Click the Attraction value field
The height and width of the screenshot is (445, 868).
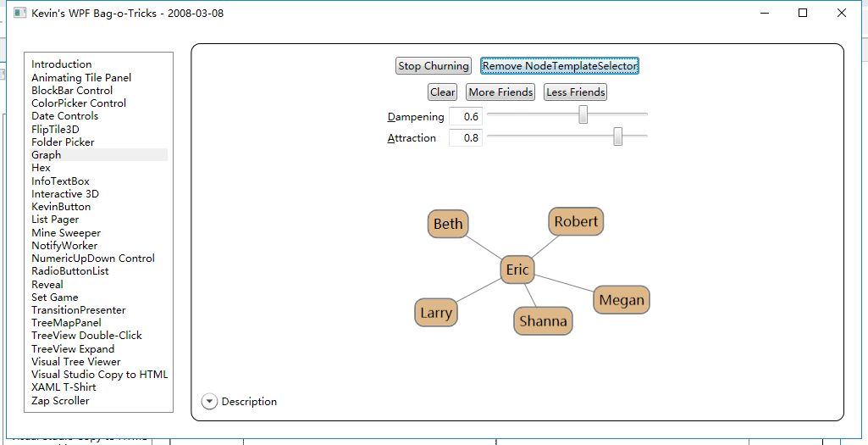point(466,137)
